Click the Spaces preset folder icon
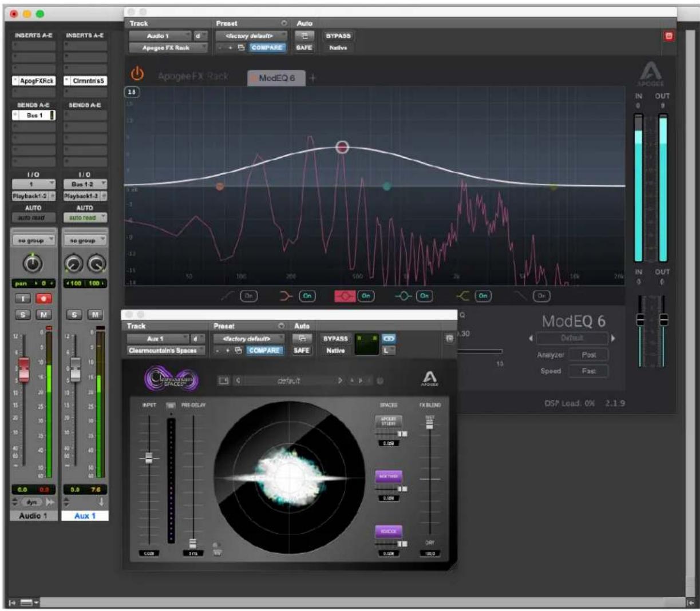 (x=224, y=380)
